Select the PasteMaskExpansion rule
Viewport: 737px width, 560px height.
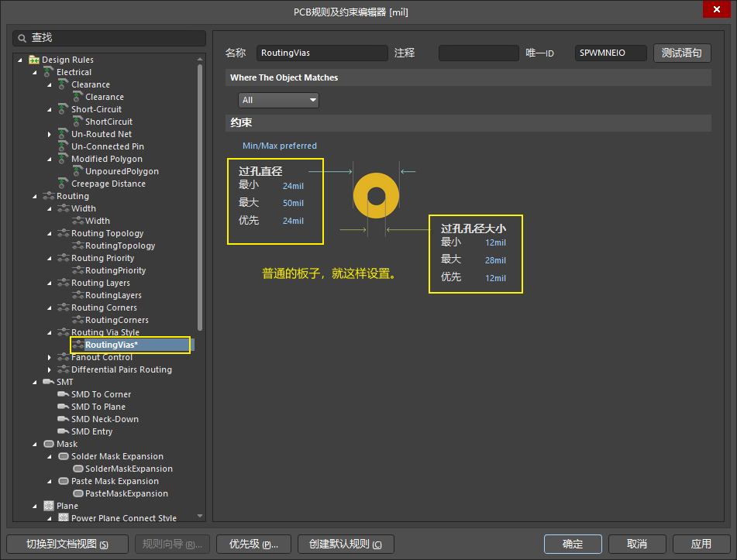coord(126,493)
